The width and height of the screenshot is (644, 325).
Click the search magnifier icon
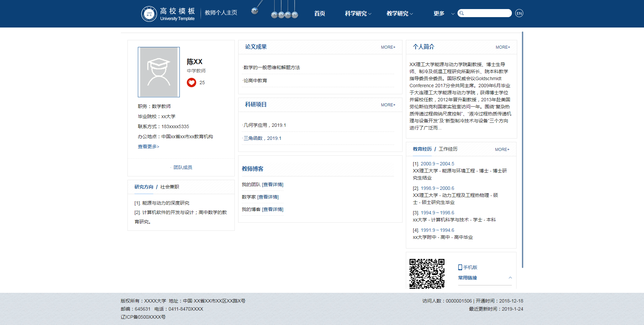coord(462,13)
